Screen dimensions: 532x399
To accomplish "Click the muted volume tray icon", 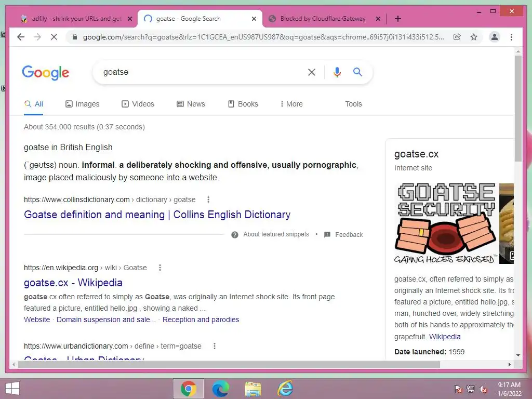I will (x=483, y=389).
